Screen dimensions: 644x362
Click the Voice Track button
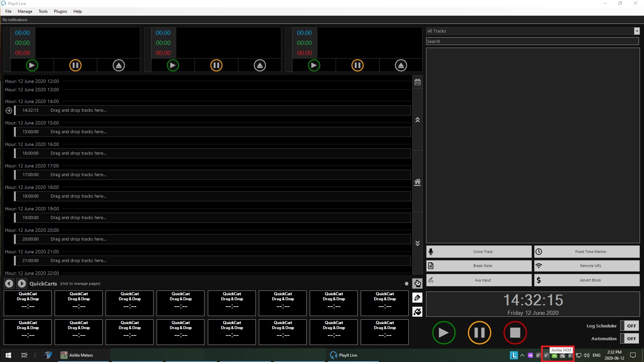[479, 252]
